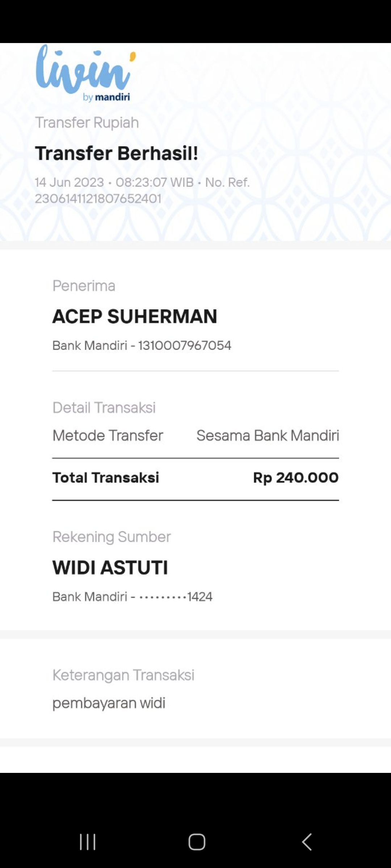Tap the Detail Transaksi label

pos(104,408)
